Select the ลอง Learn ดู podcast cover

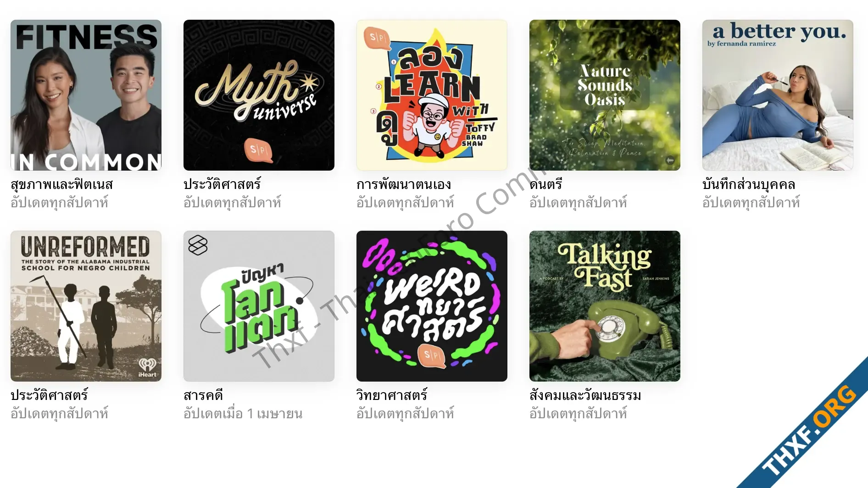(432, 95)
